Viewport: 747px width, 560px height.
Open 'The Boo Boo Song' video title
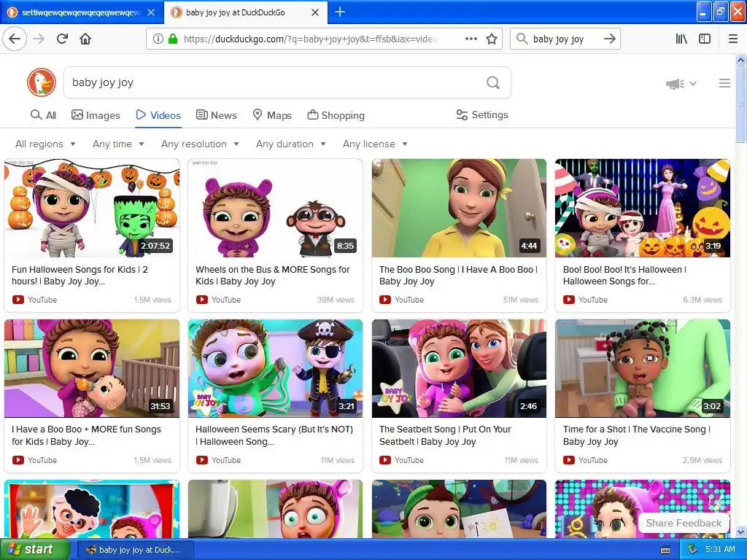click(458, 275)
